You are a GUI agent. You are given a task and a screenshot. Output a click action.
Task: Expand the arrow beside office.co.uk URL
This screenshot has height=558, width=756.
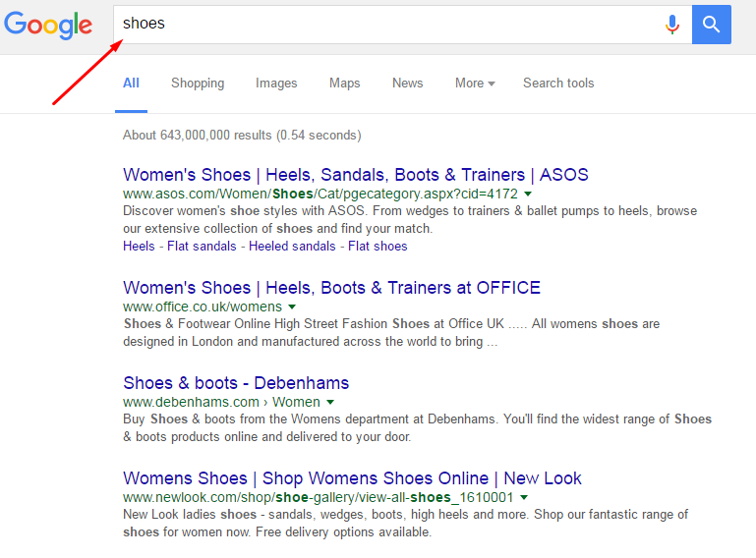292,307
